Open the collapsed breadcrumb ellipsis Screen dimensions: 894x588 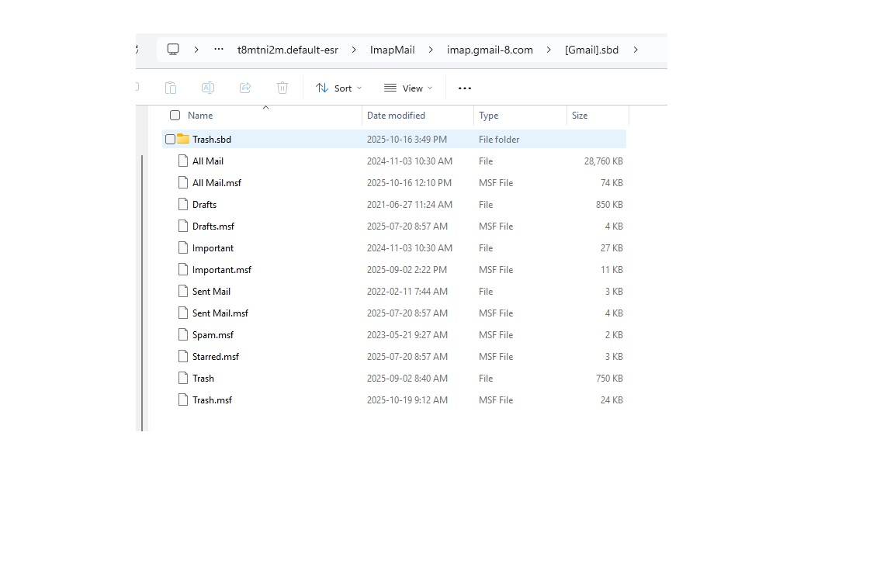coord(218,50)
